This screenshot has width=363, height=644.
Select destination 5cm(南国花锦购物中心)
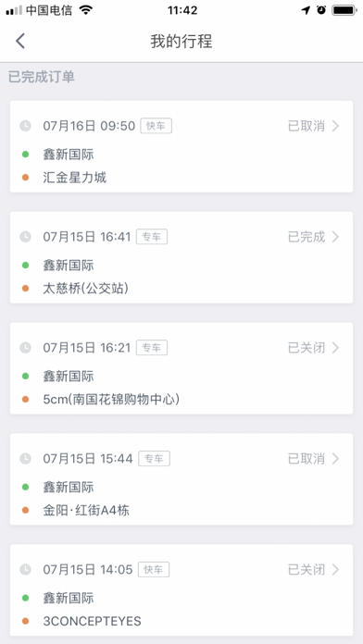click(x=111, y=400)
